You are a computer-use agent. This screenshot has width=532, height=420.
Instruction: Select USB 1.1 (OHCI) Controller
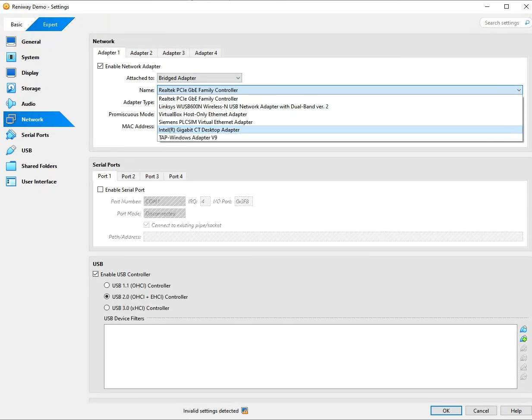click(107, 285)
